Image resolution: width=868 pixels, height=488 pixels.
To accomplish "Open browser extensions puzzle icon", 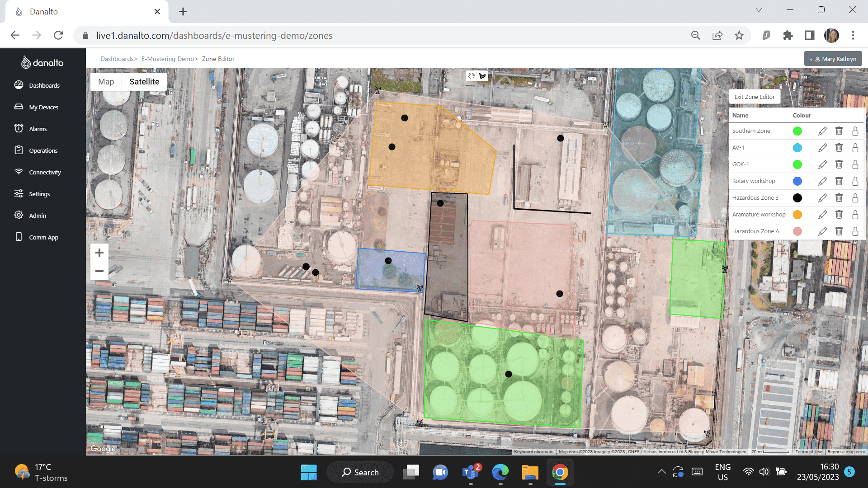I will coord(788,35).
